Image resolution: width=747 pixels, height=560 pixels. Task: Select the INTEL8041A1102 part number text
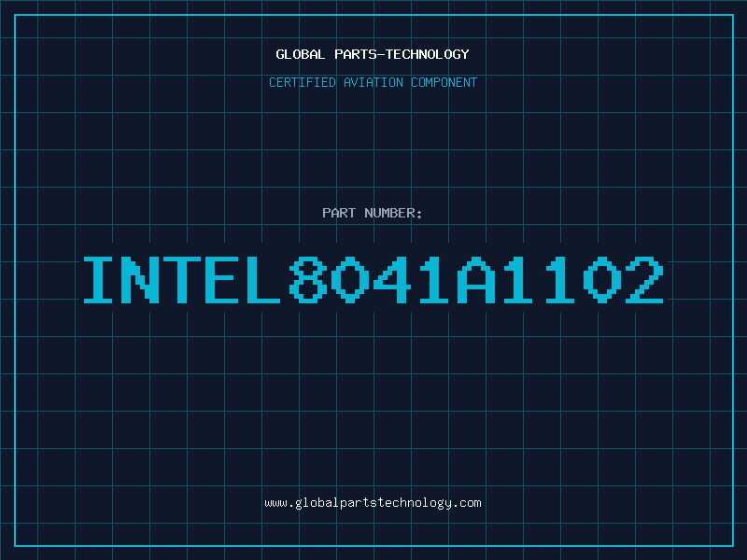coord(373,279)
